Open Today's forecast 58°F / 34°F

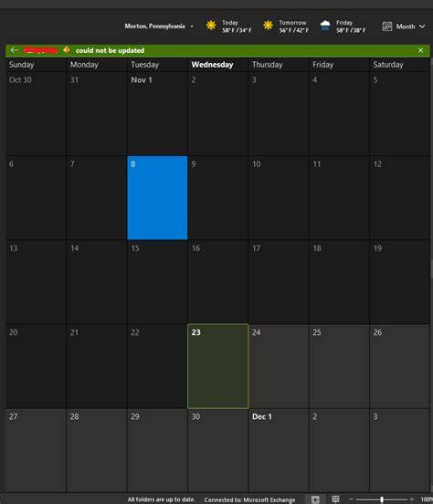(237, 26)
